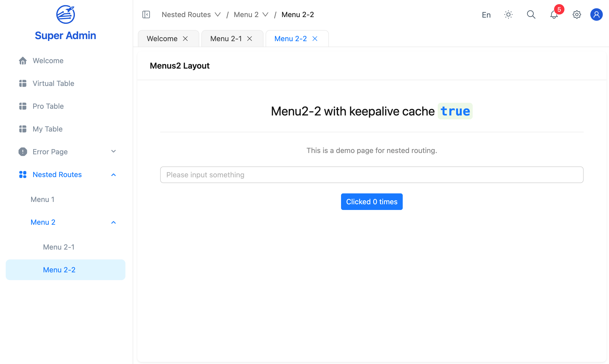Click the light/dark mode toggle icon

tap(508, 14)
